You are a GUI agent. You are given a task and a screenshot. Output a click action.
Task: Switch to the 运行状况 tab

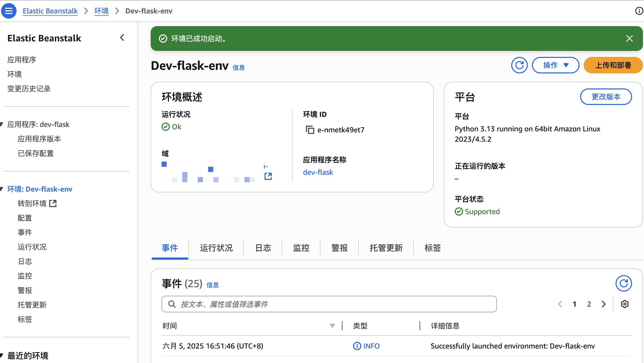tap(216, 248)
